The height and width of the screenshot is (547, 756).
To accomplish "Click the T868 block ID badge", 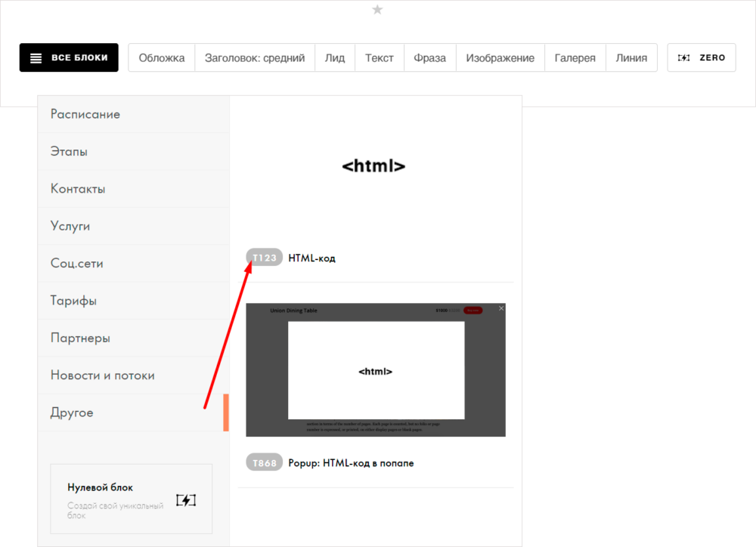I will (x=264, y=462).
